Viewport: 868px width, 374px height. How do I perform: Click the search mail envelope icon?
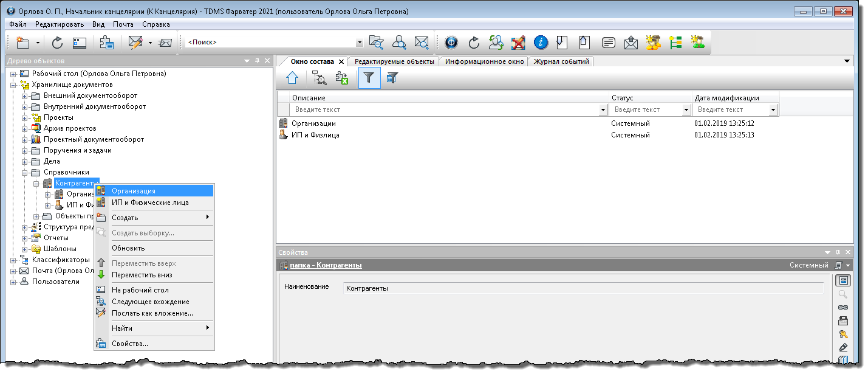[422, 43]
